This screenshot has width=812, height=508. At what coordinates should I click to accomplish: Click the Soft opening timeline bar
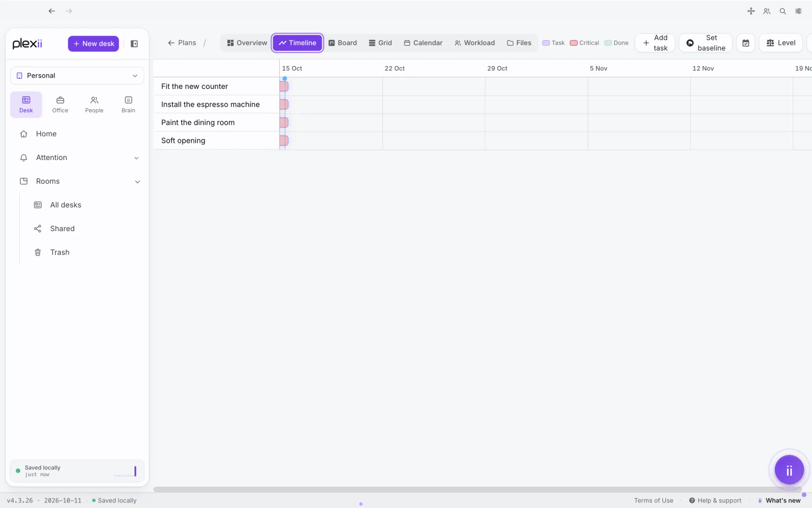tap(284, 141)
